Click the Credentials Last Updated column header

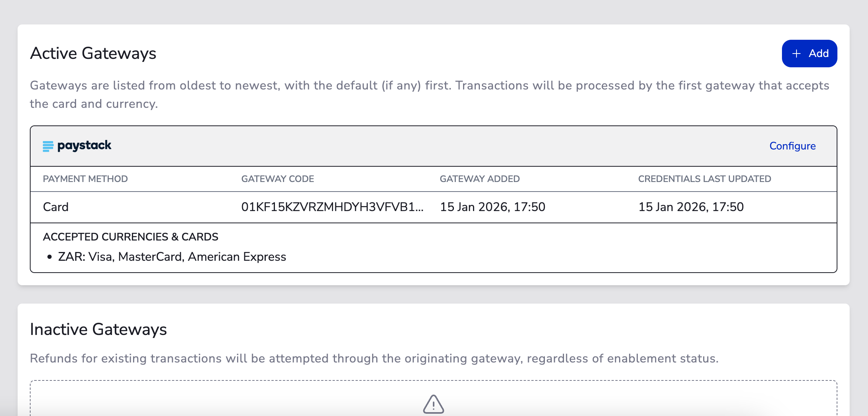704,179
